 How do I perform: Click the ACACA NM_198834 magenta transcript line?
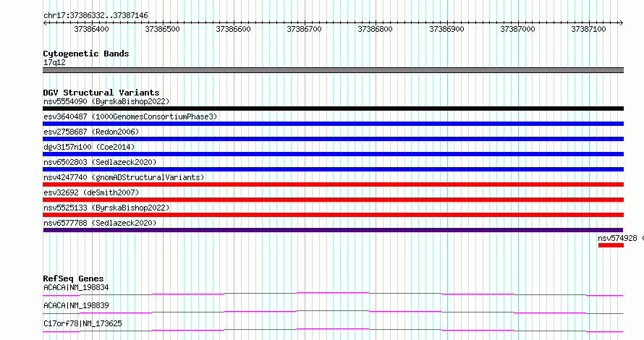point(333,294)
